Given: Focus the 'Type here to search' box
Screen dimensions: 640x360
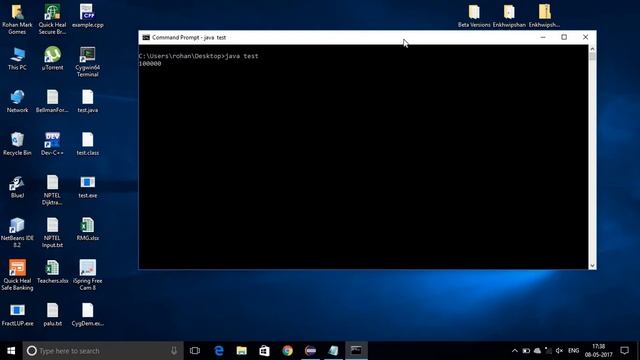Looking at the screenshot, I should tap(103, 351).
